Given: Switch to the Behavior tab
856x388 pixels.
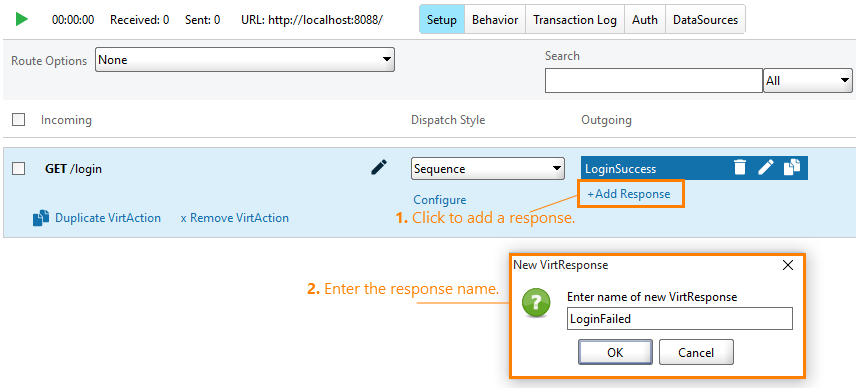Looking at the screenshot, I should pos(495,20).
